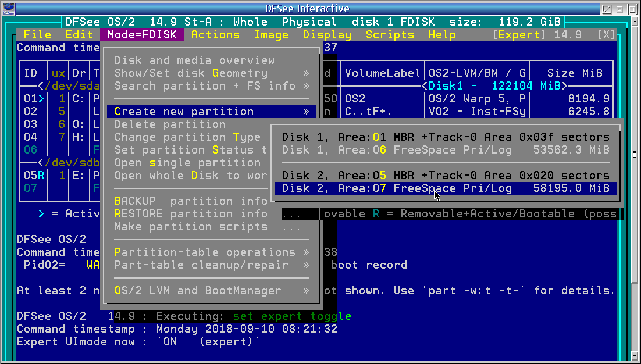
Task: Select Disk 1 Area 06 FreeSpace 53562.3 MiB
Action: [445, 150]
